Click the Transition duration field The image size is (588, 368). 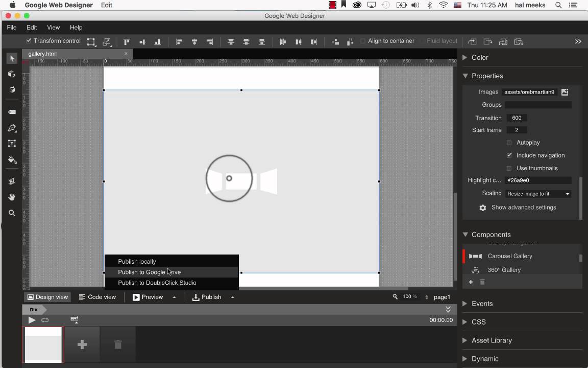(x=517, y=118)
